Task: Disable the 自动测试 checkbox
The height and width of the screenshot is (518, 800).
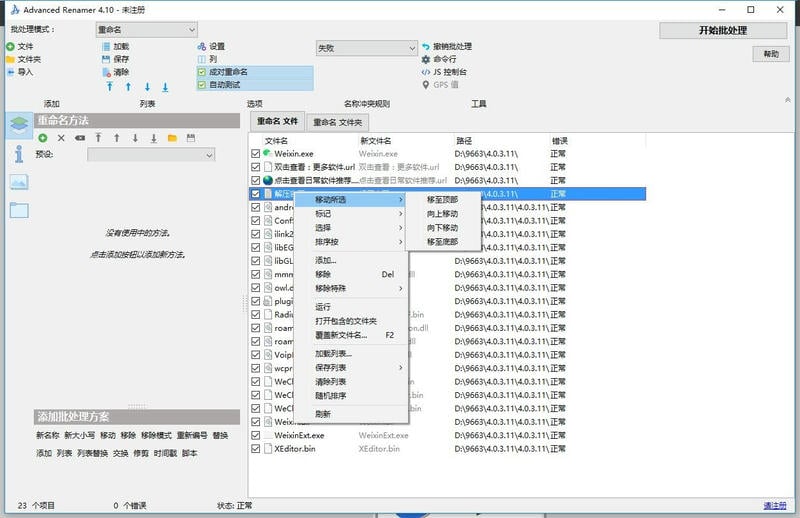Action: click(201, 85)
